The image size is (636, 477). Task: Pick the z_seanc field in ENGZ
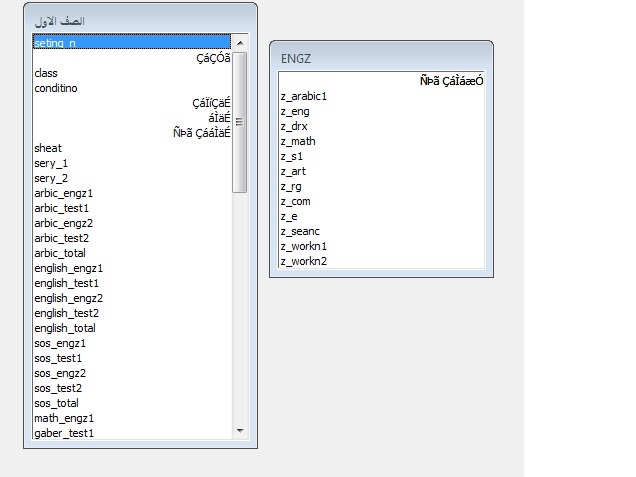301,231
